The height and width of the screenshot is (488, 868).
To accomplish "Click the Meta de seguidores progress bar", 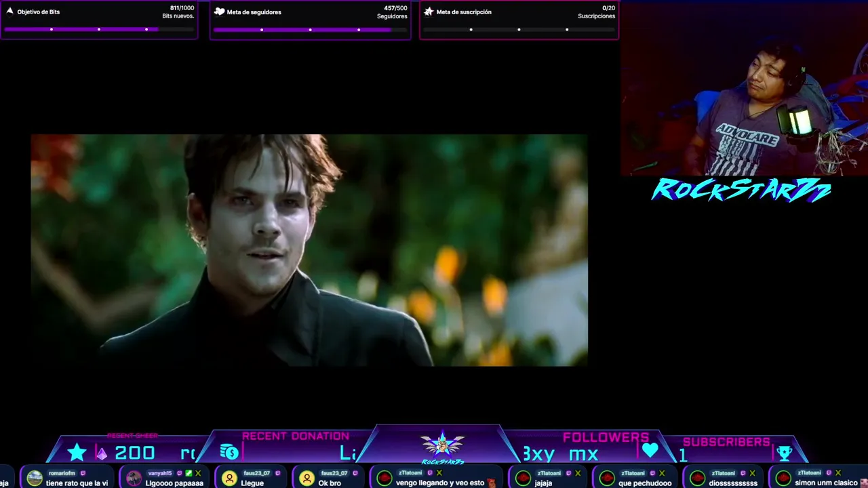I will 310,29.
